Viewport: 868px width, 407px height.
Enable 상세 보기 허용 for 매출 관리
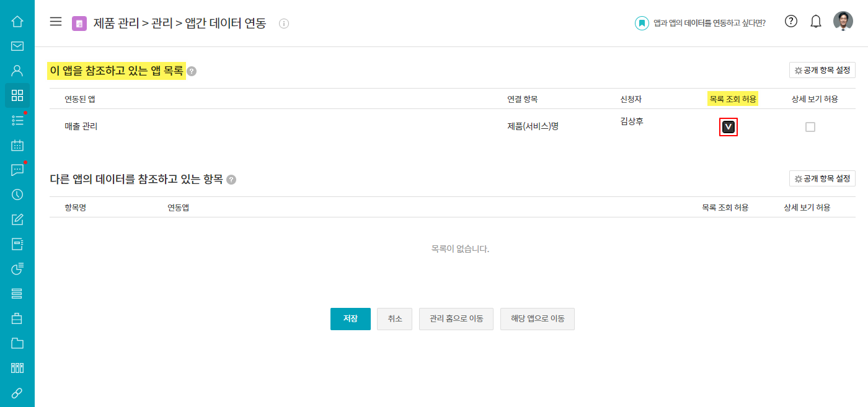pos(810,127)
